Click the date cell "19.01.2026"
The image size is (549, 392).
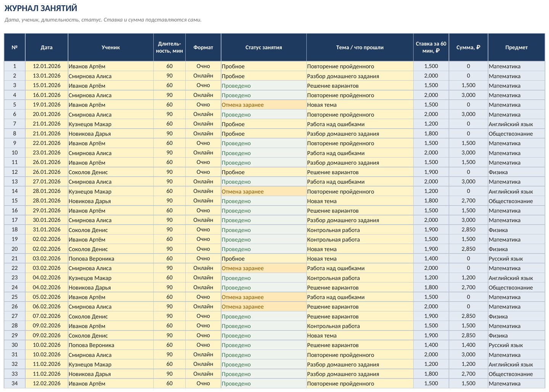click(47, 105)
